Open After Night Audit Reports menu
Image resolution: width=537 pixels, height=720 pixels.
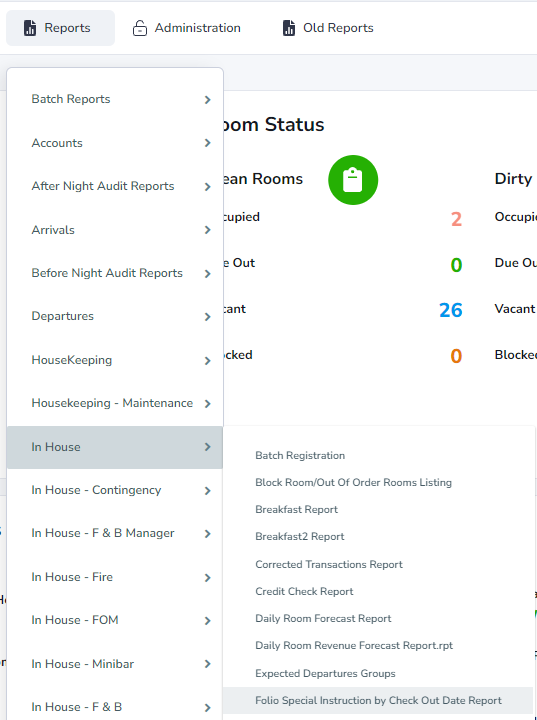(x=115, y=186)
